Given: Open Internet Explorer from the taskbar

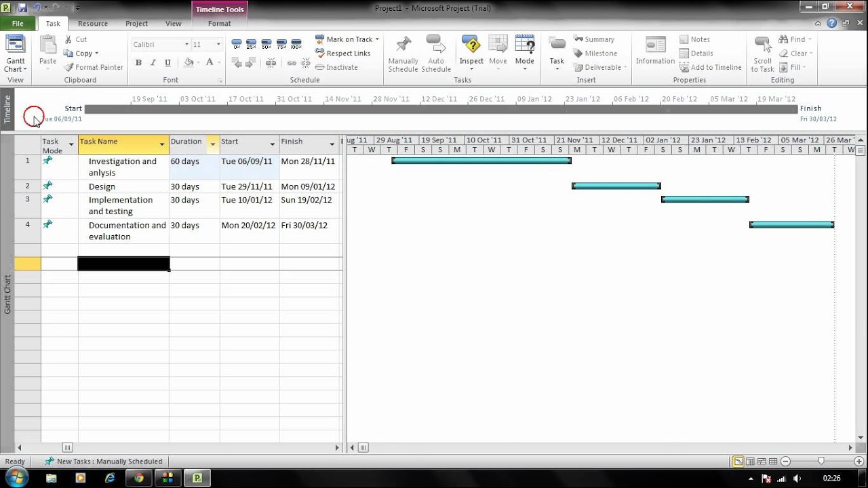Looking at the screenshot, I should (x=110, y=478).
